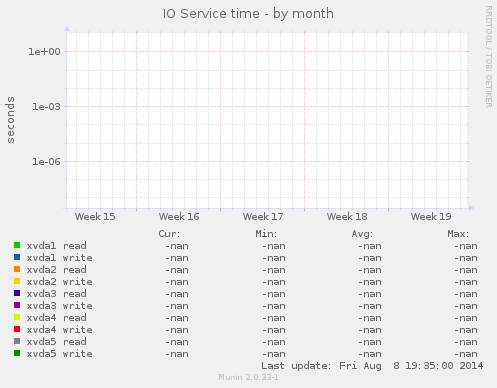The width and height of the screenshot is (497, 388).
Task: Click the xvda1 write blue color swatch
Action: click(x=17, y=257)
